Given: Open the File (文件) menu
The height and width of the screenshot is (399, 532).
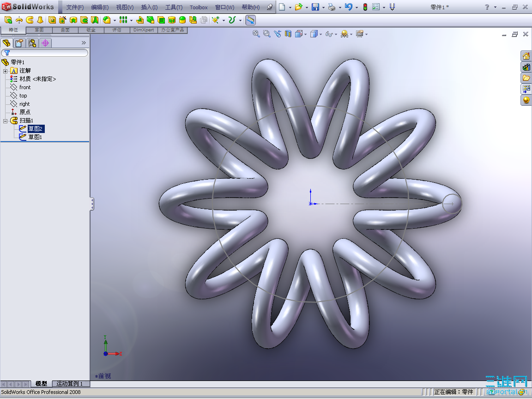Looking at the screenshot, I should click(x=75, y=7).
